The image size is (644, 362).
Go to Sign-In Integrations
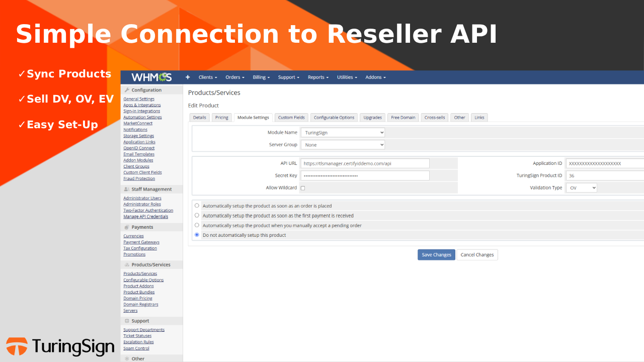tap(142, 111)
